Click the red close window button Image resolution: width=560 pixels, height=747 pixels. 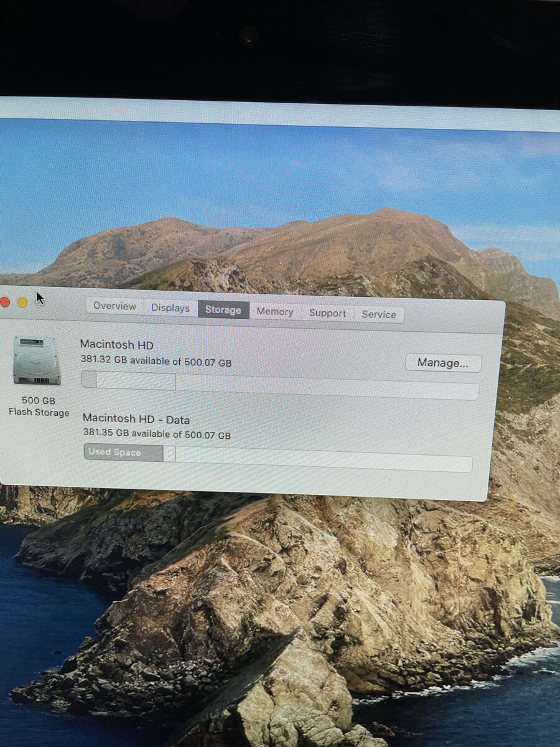point(5,303)
